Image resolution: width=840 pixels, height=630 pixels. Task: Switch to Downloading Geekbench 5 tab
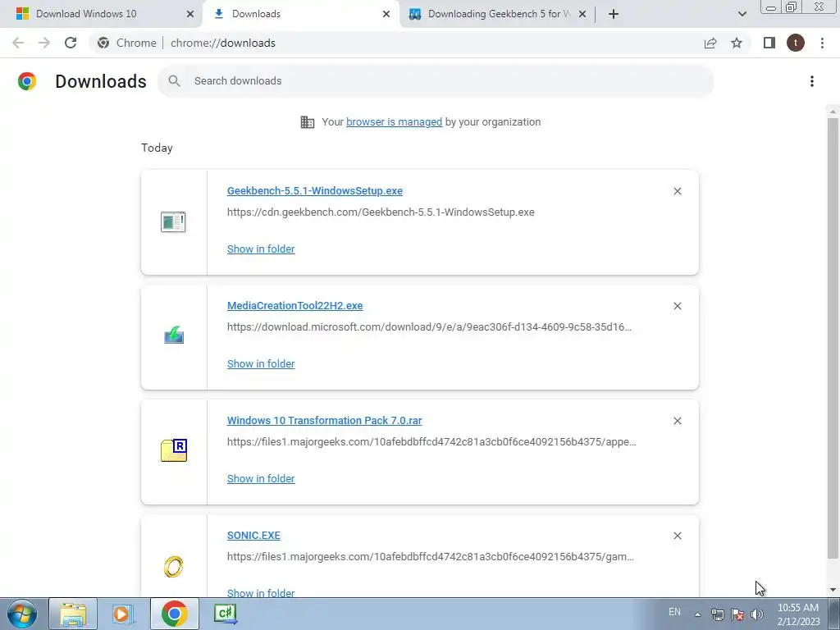tap(498, 14)
